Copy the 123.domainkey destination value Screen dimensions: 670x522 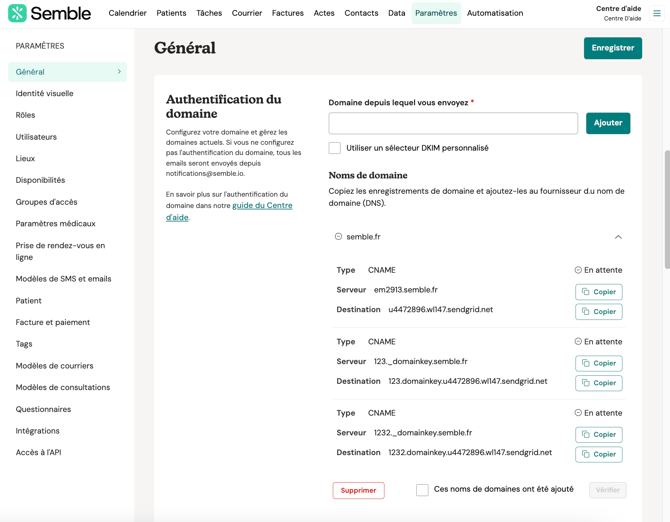point(598,383)
